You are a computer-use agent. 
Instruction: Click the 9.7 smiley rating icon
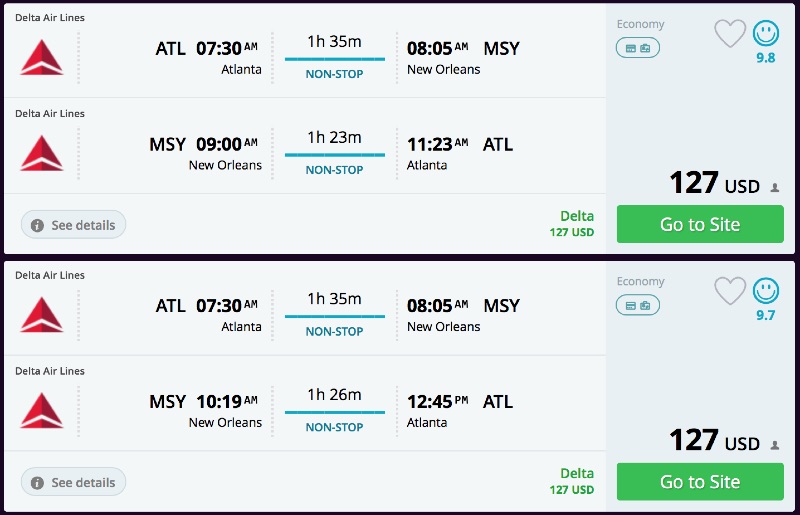pos(766,291)
